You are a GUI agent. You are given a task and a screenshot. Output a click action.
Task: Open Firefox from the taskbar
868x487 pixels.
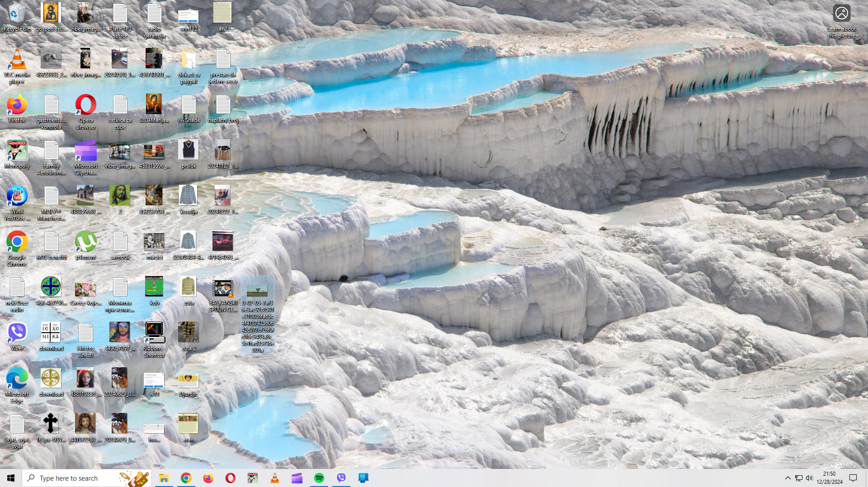tap(208, 478)
